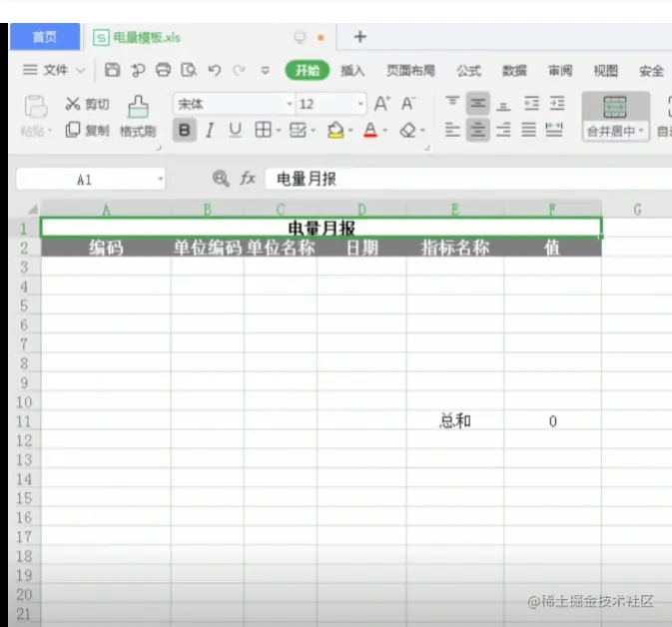The height and width of the screenshot is (627, 672).
Task: Click the red font color A swatch
Action: coord(370,130)
